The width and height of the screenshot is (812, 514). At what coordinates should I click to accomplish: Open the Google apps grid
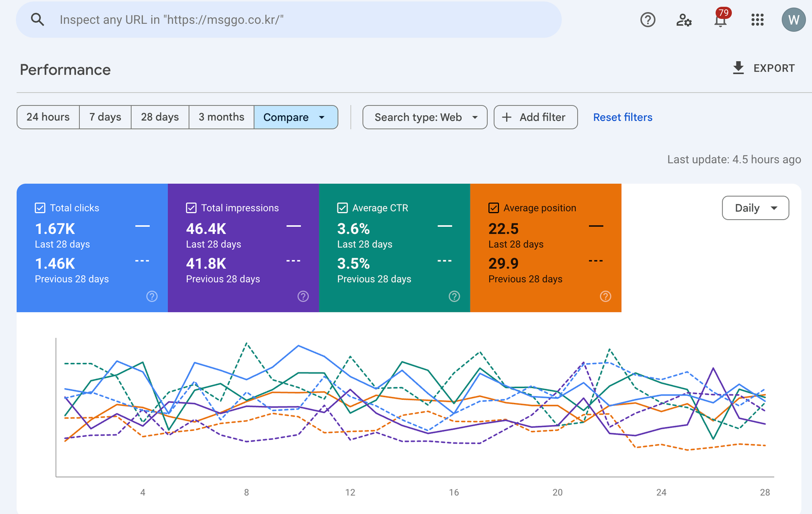pos(757,20)
